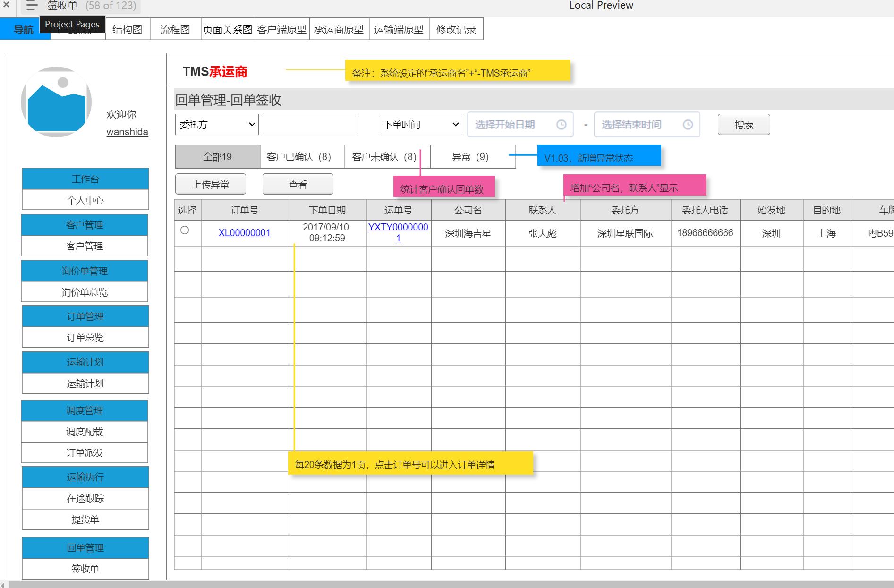The width and height of the screenshot is (894, 588).
Task: Open the Project Pages hamburger menu
Action: [x=31, y=6]
